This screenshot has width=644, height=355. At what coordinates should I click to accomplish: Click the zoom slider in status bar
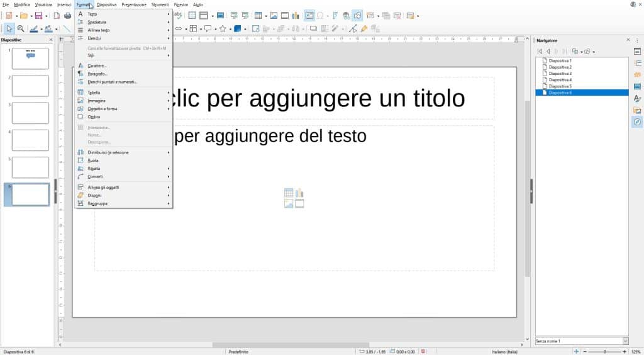[x=604, y=352]
